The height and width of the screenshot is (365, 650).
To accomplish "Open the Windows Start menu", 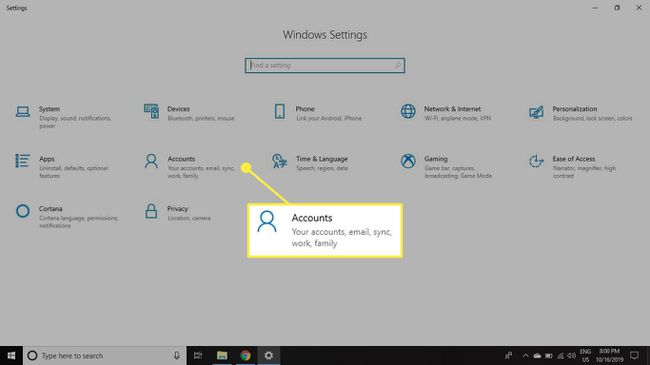I will pos(11,355).
